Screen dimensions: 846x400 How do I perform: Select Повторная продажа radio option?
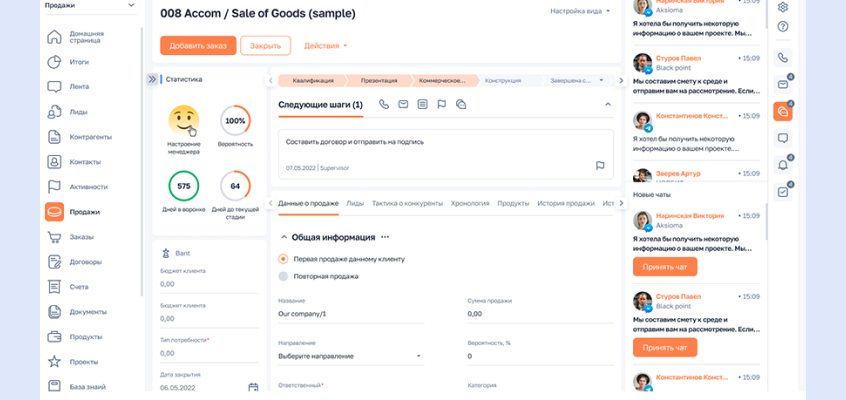283,276
